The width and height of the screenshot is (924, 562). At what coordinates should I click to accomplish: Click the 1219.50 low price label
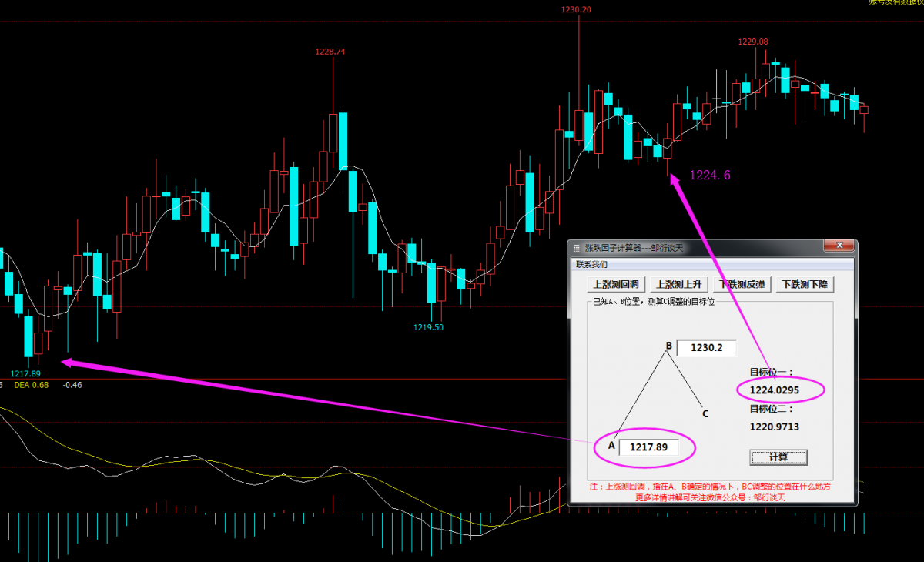(428, 327)
